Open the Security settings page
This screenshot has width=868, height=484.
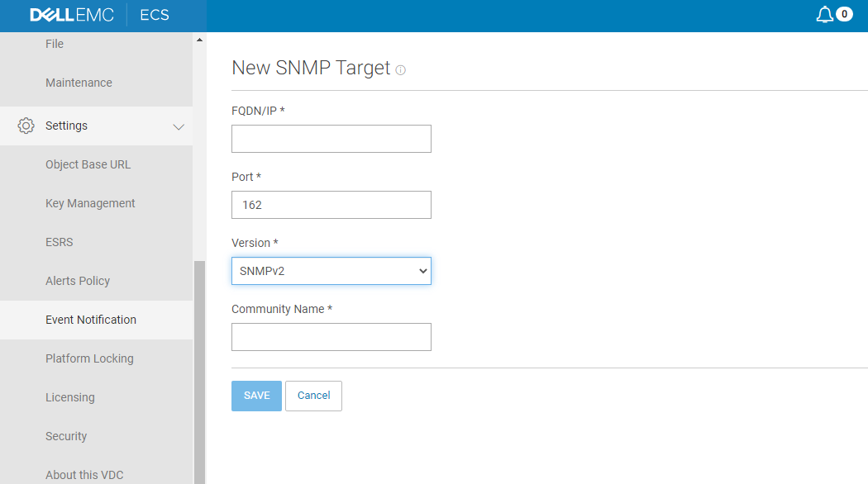point(66,436)
